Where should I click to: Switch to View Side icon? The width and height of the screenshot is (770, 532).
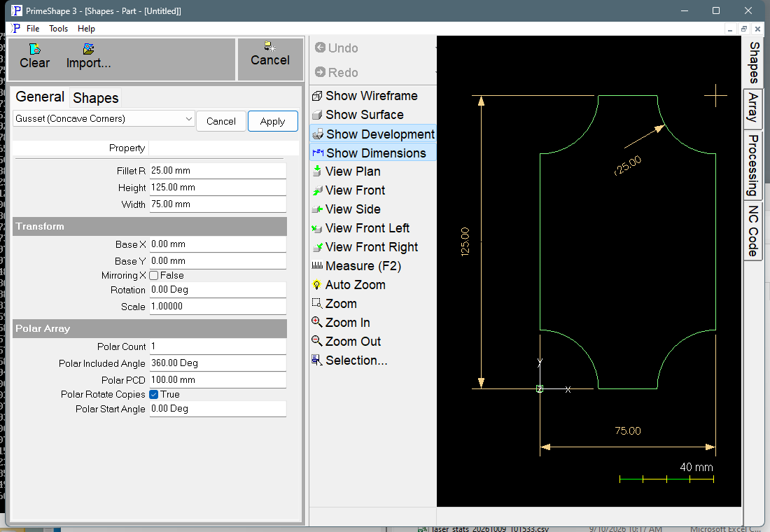(x=317, y=209)
